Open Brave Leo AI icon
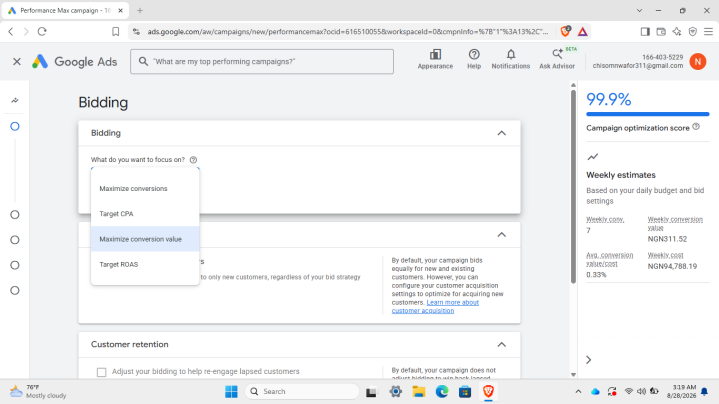The width and height of the screenshot is (719, 404). pyautogui.click(x=677, y=32)
